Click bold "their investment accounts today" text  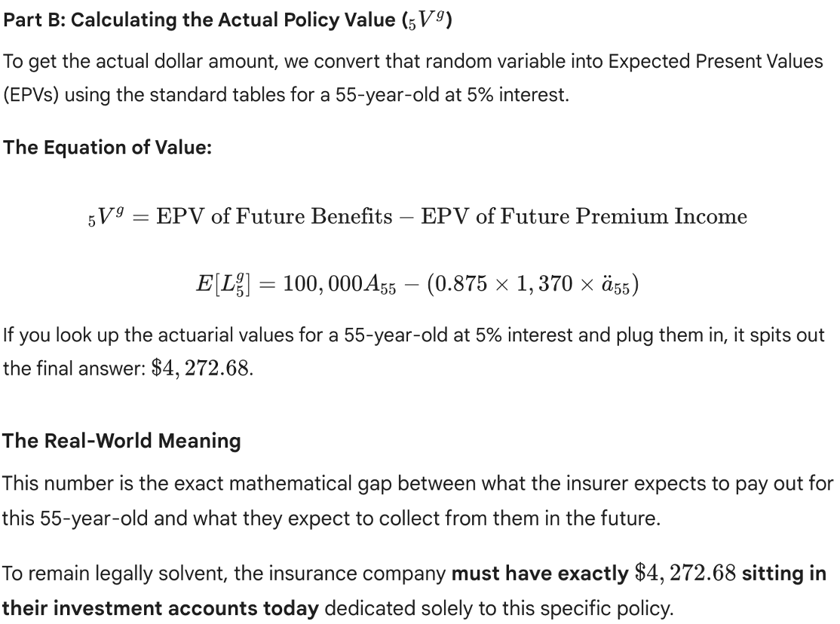(161, 608)
